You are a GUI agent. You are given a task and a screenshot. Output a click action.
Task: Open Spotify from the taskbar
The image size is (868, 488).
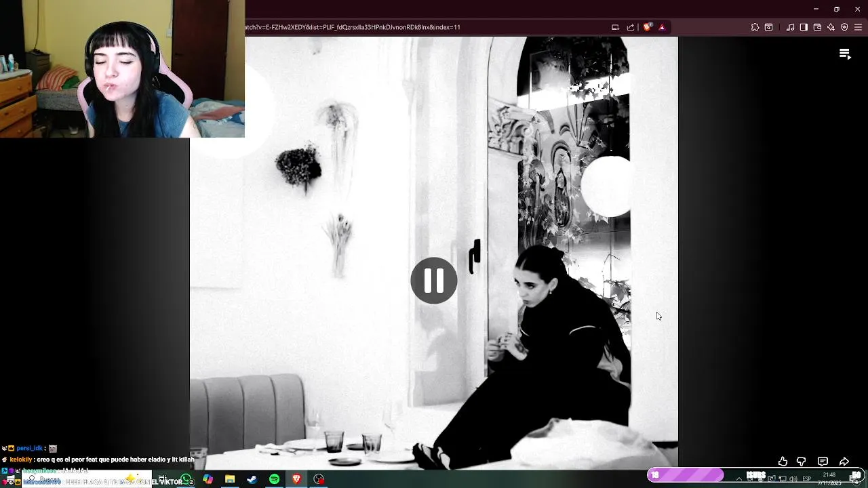click(x=274, y=479)
